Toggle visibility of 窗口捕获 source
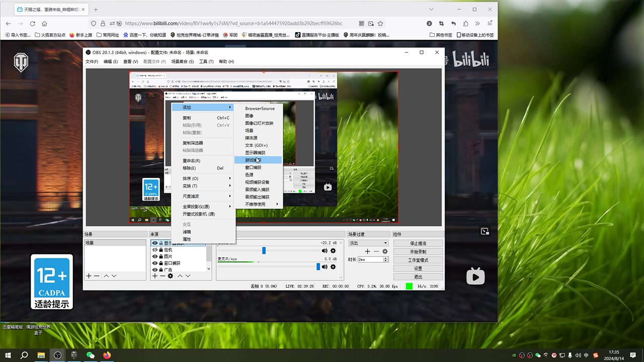The width and height of the screenshot is (644, 362). coord(155,263)
